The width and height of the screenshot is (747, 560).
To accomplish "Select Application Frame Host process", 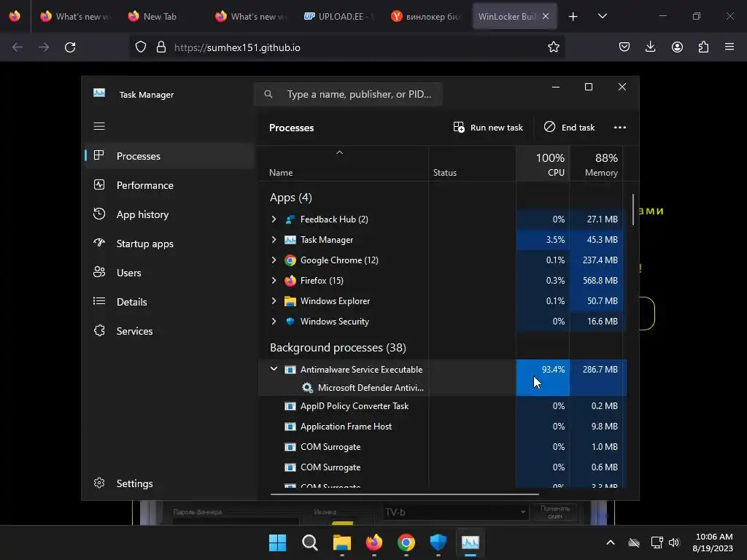I will pyautogui.click(x=442, y=427).
